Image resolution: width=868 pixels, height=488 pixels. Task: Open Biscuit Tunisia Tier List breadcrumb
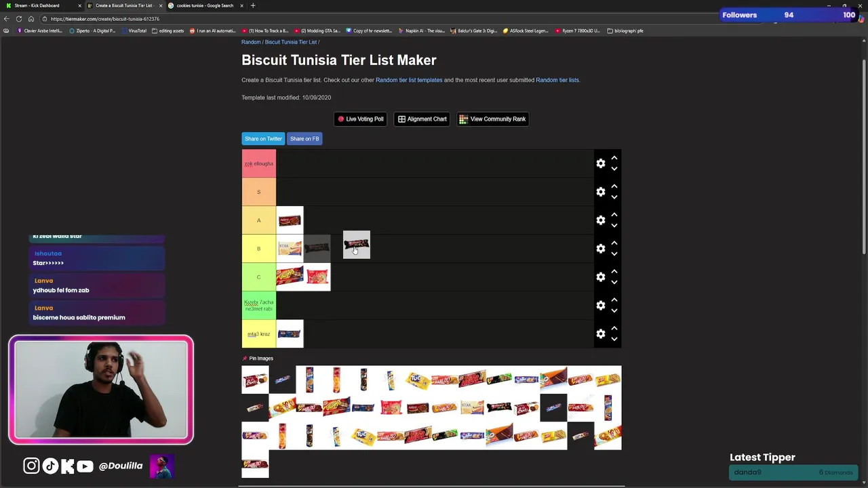291,42
